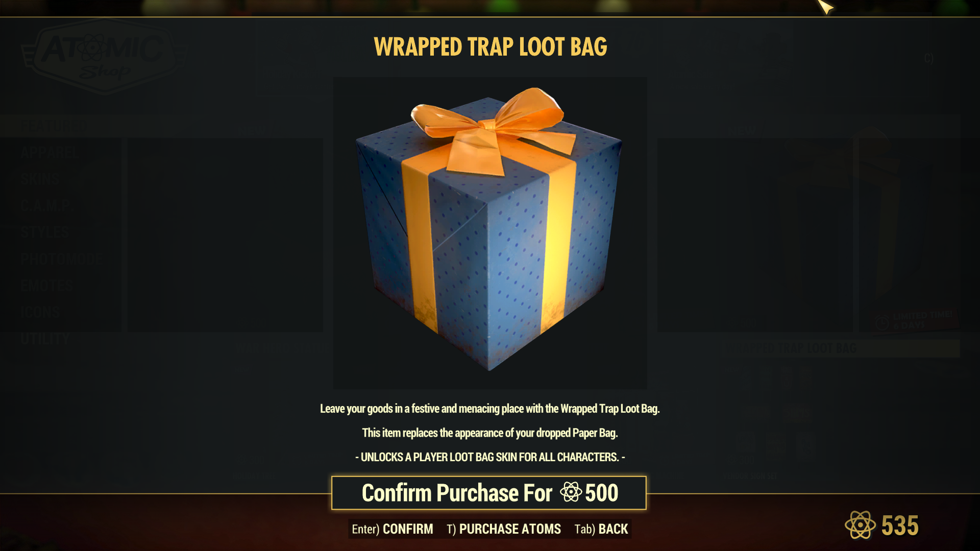Select the PHOTOMODE category

click(62, 259)
